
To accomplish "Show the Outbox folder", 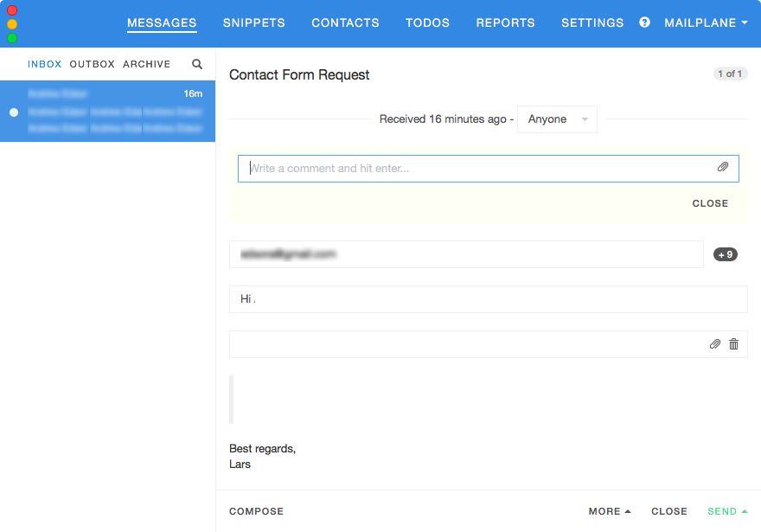I will (x=92, y=64).
